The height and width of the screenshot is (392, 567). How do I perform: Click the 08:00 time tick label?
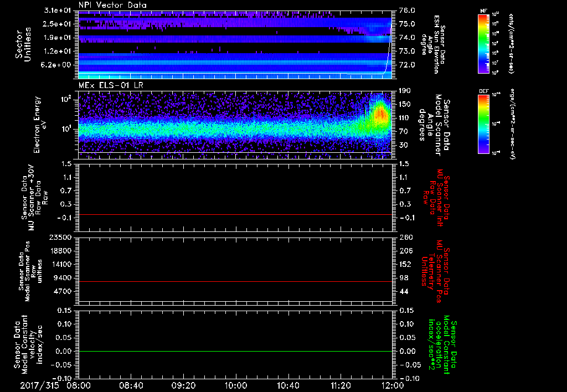[79, 385]
